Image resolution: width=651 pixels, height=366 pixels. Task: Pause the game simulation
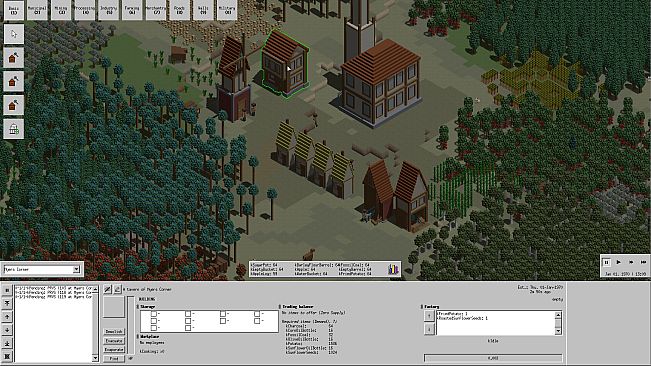pos(606,262)
